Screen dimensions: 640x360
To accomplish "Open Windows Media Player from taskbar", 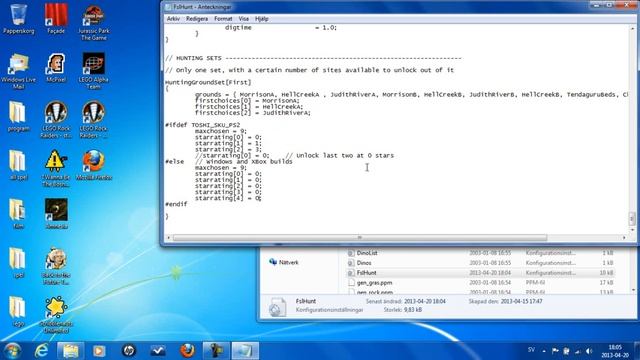I will [x=99, y=351].
